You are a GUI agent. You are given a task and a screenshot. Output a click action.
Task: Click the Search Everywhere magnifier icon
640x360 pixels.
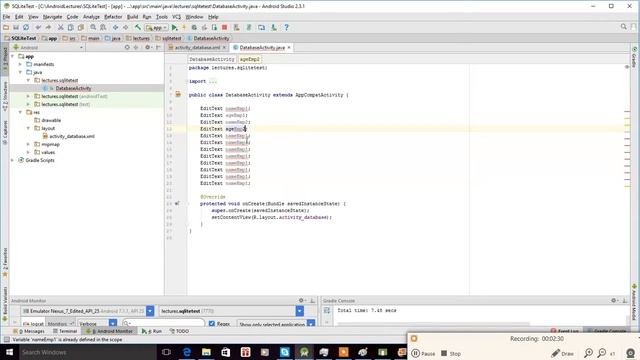[624, 27]
